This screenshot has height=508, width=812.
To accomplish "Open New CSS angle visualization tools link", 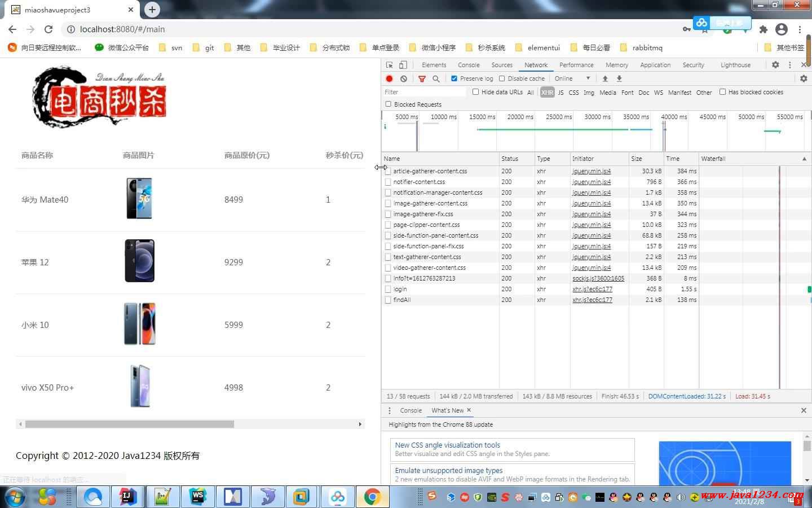I will click(x=447, y=445).
